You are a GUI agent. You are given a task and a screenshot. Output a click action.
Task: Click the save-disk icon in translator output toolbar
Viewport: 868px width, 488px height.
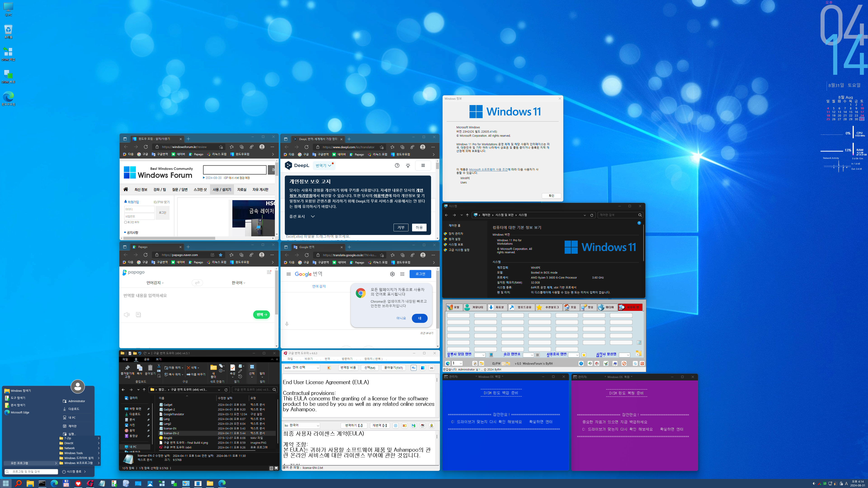pyautogui.click(x=414, y=426)
